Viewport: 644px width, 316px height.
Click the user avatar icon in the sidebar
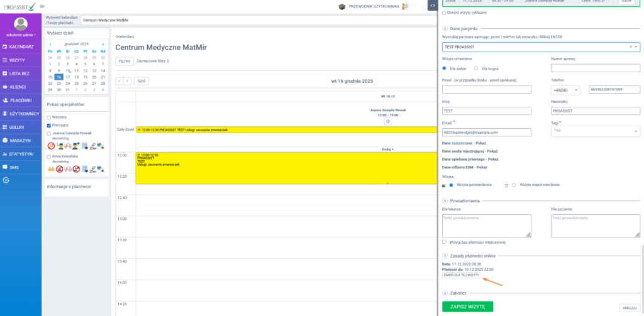coord(21,24)
